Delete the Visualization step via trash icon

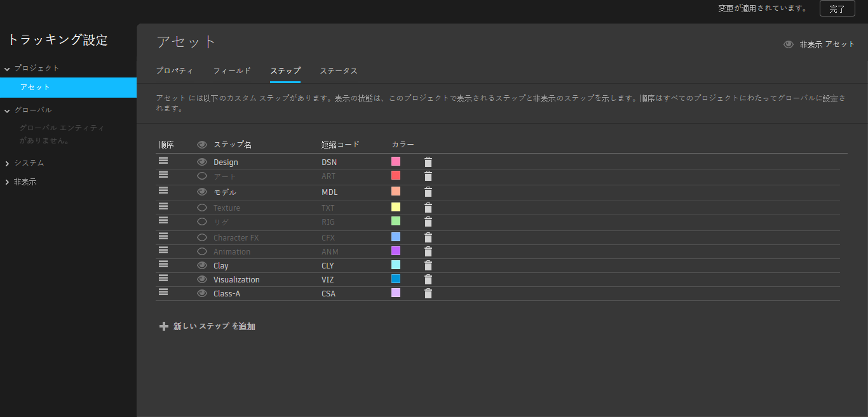428,279
